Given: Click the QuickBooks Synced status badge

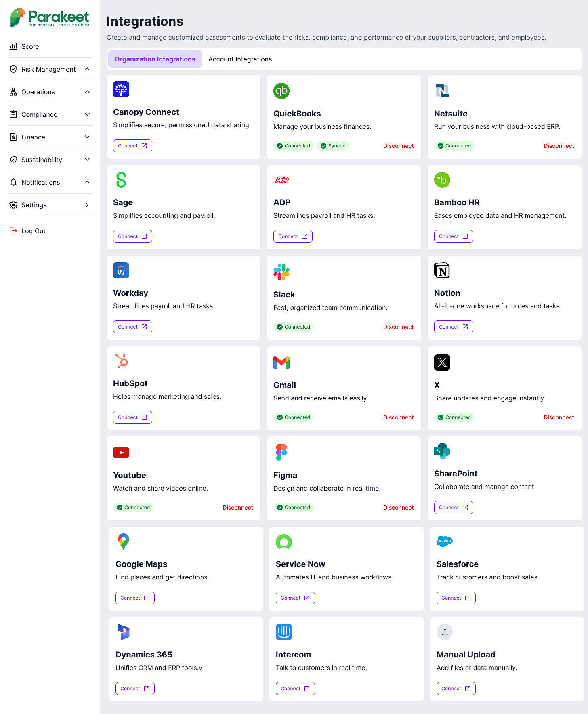Looking at the screenshot, I should click(333, 146).
